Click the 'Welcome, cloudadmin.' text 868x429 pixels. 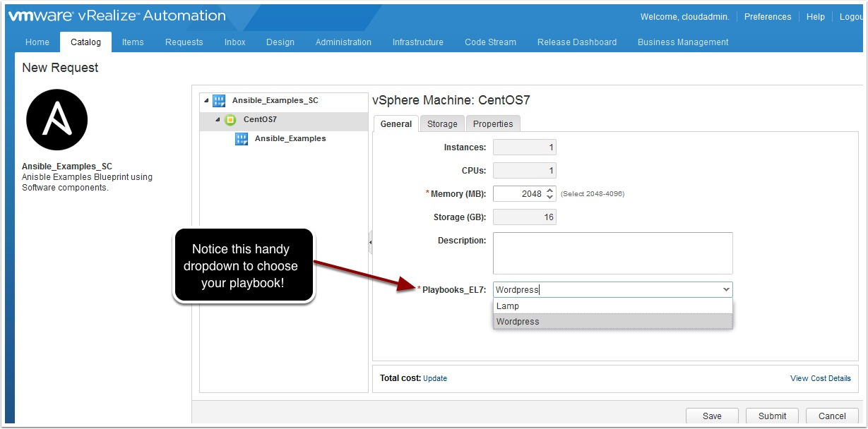(x=685, y=16)
